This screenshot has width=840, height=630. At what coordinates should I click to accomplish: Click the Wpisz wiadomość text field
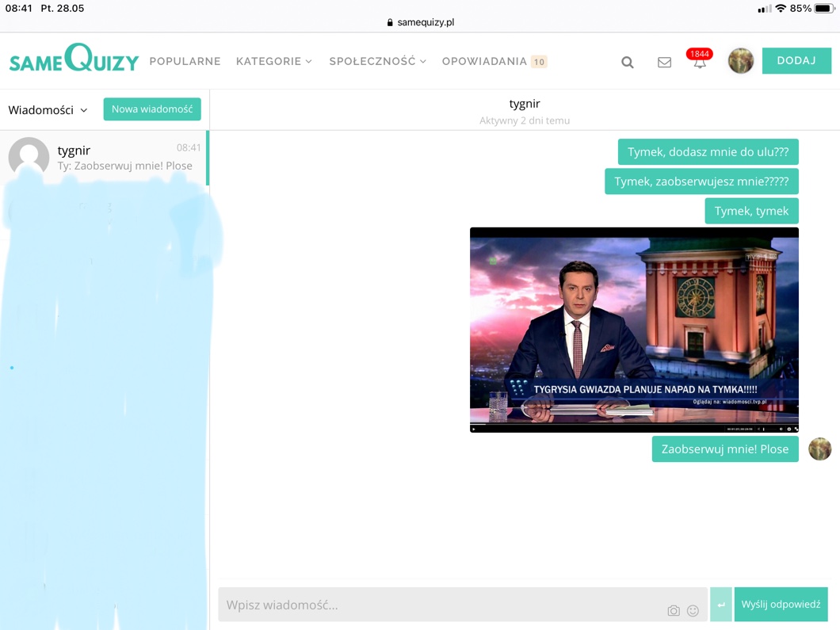pos(440,605)
